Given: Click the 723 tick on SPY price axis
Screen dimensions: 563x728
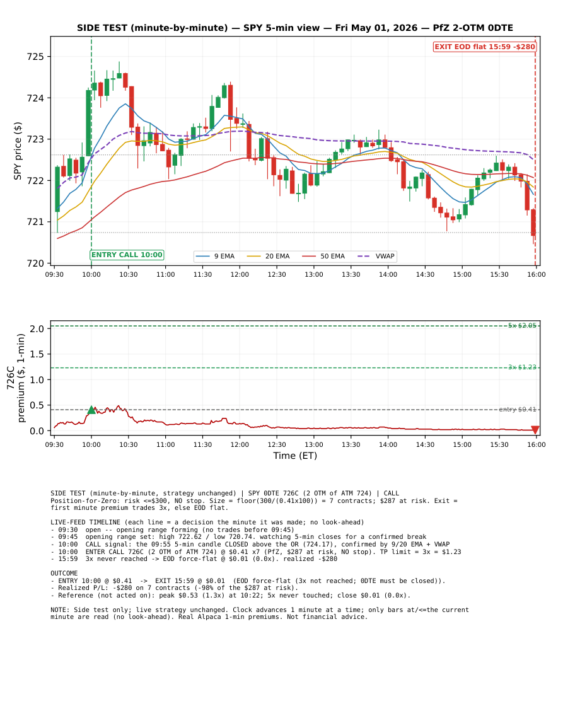Looking at the screenshot, I should [x=35, y=139].
